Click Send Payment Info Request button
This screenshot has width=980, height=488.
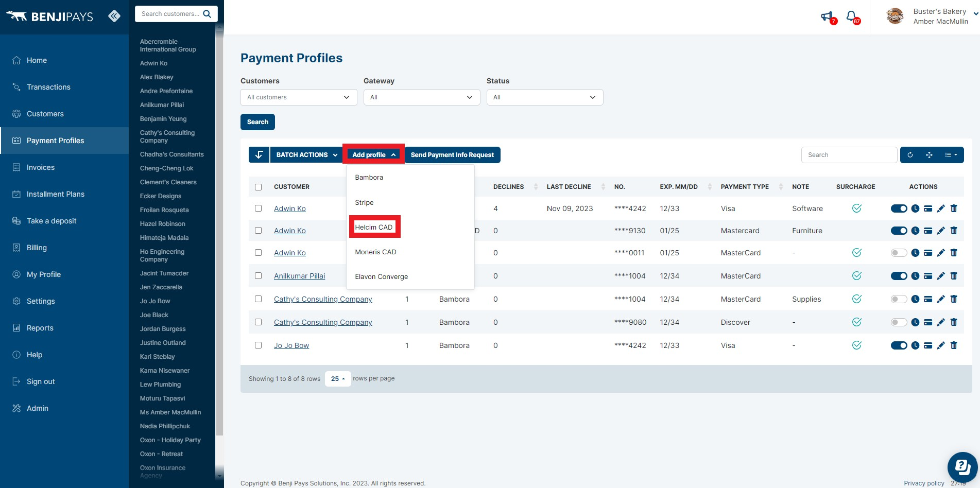coord(452,155)
